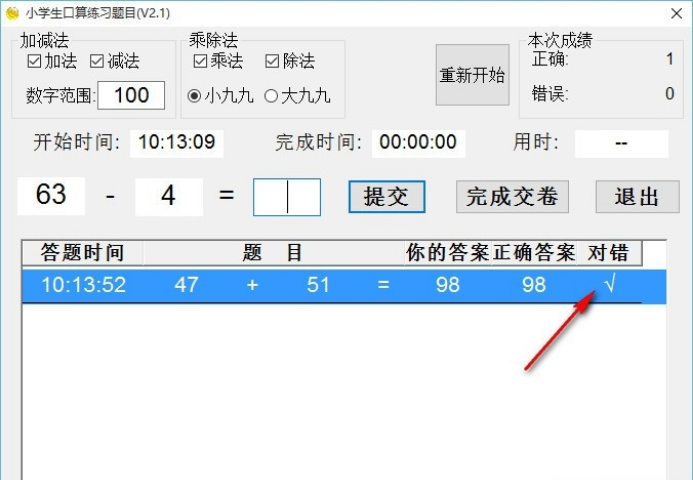Click the 正确 count value 1
Image resolution: width=693 pixels, height=480 pixels.
tap(670, 59)
